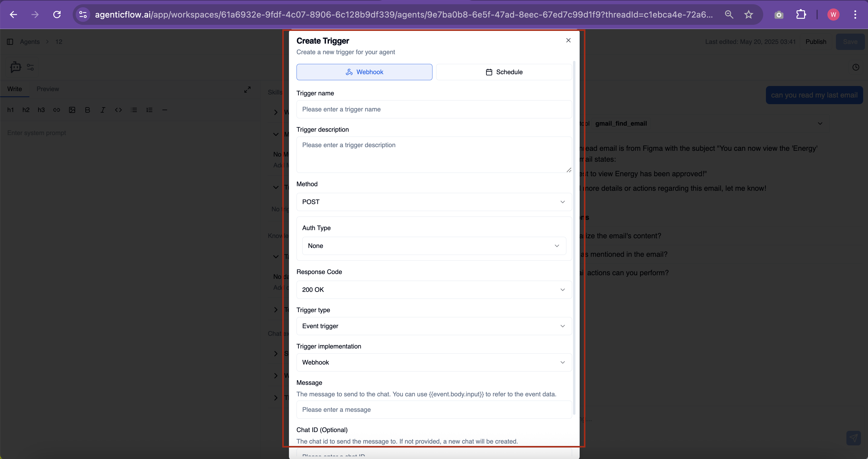Screen dimensions: 868x459
Task: Click the Message input field
Action: click(x=434, y=410)
